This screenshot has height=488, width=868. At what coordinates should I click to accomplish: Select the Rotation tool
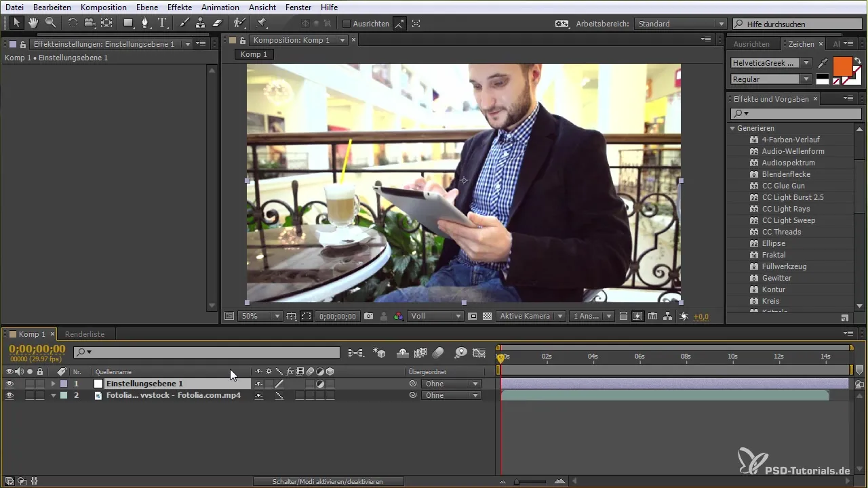point(73,23)
